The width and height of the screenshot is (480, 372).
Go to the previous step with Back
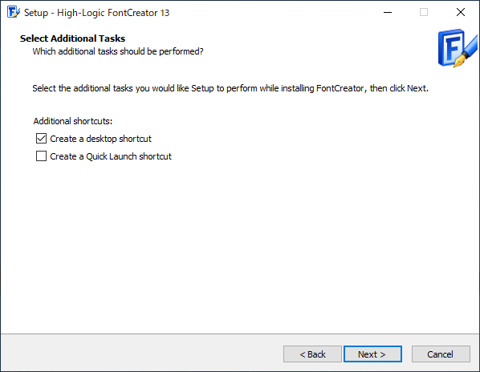tap(312, 354)
